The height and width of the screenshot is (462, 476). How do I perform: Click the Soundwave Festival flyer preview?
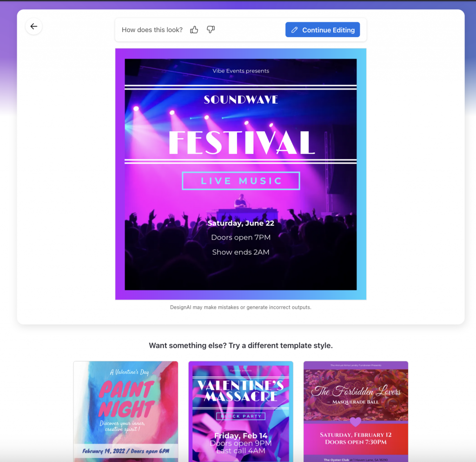click(240, 174)
